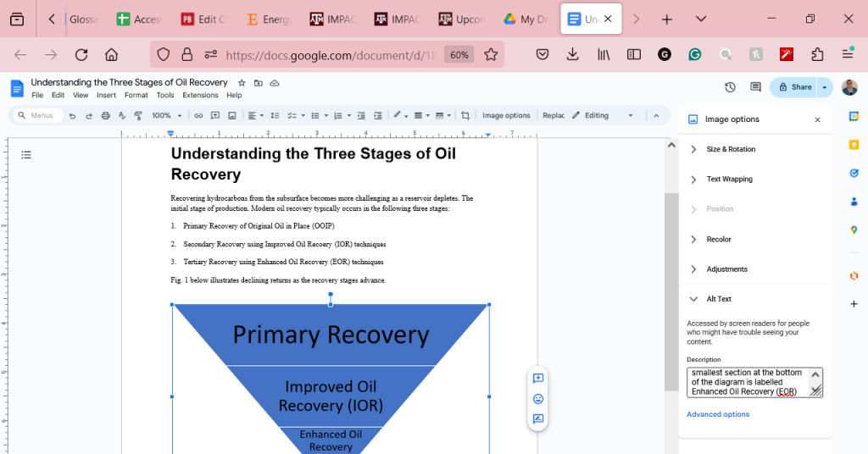Switch to the My Drive browser tab
The width and height of the screenshot is (868, 454).
[x=526, y=19]
